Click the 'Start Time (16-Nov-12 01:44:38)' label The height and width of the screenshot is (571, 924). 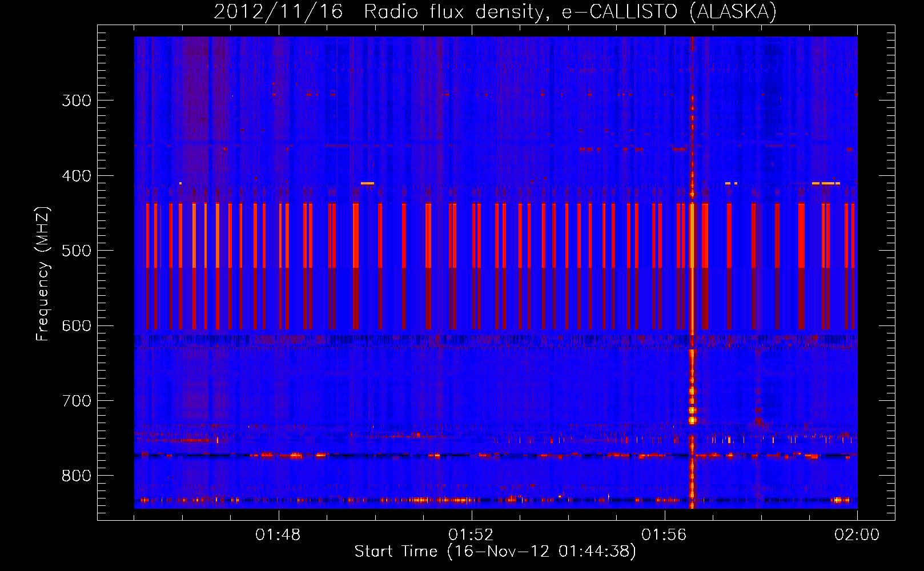pos(495,552)
